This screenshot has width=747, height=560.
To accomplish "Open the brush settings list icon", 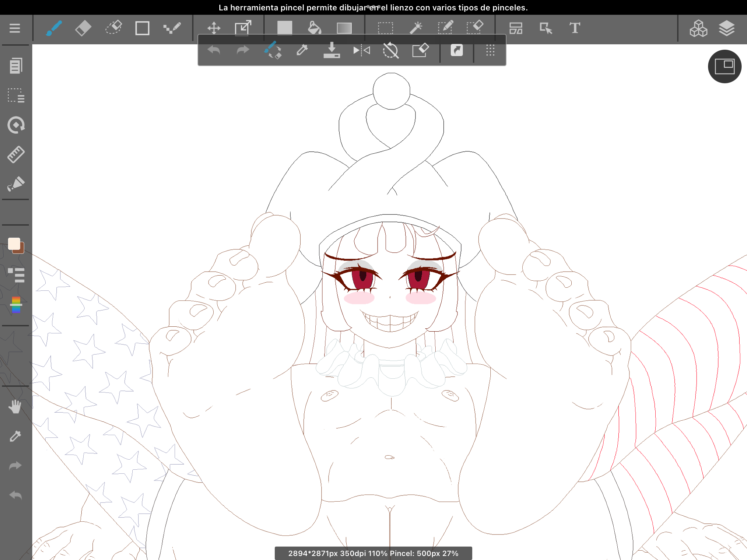I will (16, 275).
